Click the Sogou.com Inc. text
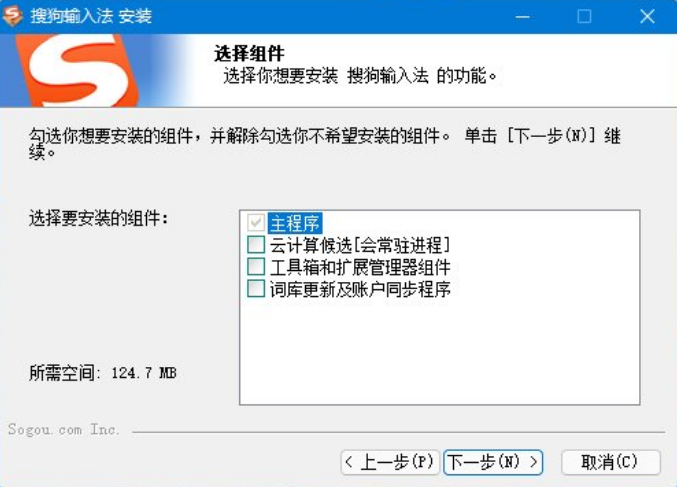 point(63,430)
